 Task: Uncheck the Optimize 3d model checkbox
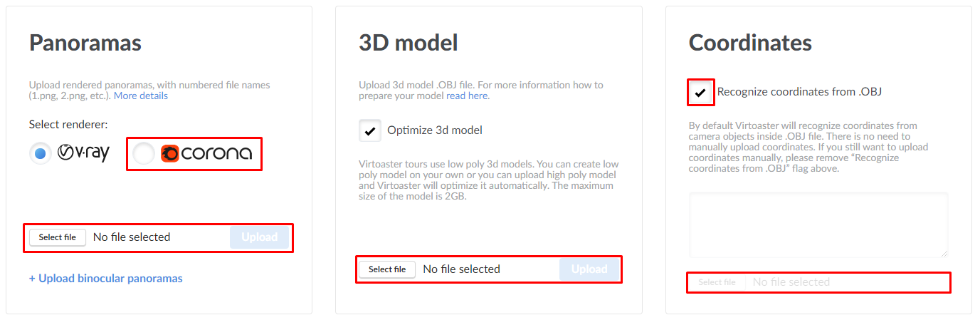click(370, 130)
